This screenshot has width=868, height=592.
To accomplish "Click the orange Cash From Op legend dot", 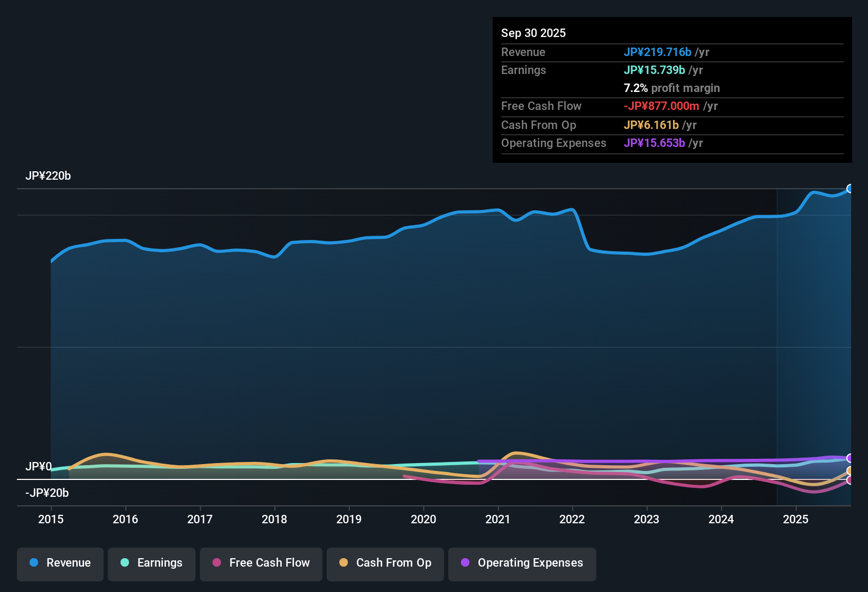I will 343,563.
